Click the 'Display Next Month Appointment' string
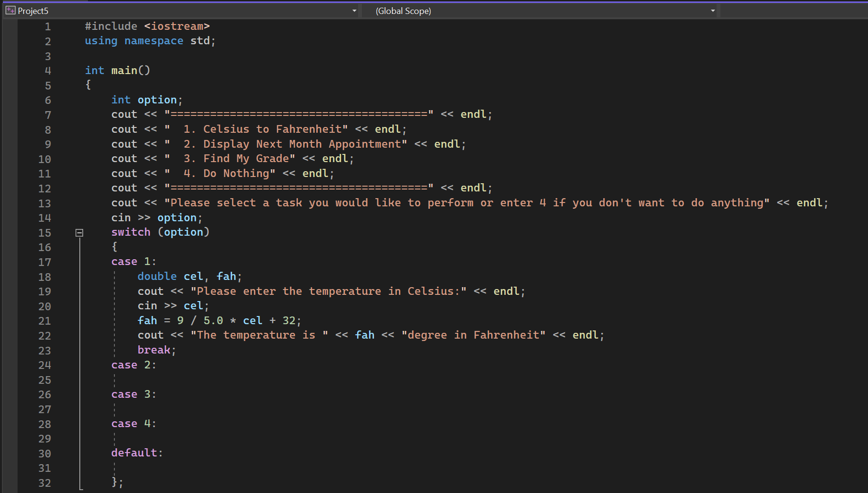This screenshot has width=868, height=493. 286,144
